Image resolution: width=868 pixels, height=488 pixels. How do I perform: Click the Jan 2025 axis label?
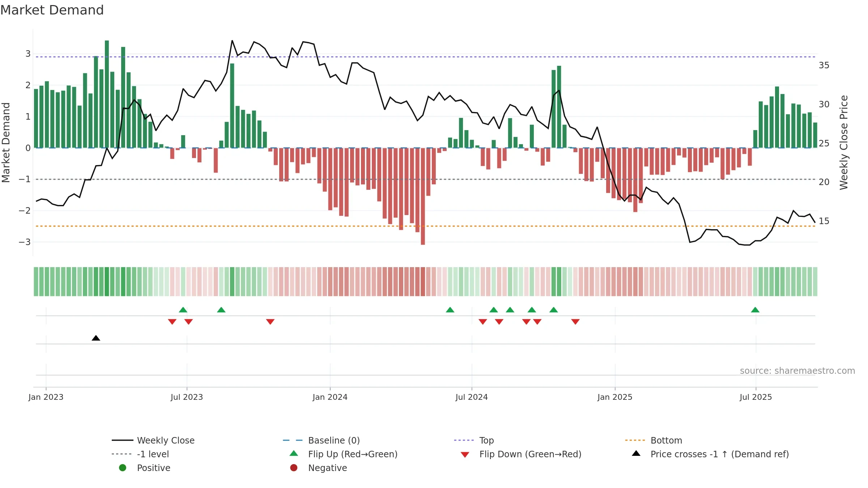pos(615,397)
